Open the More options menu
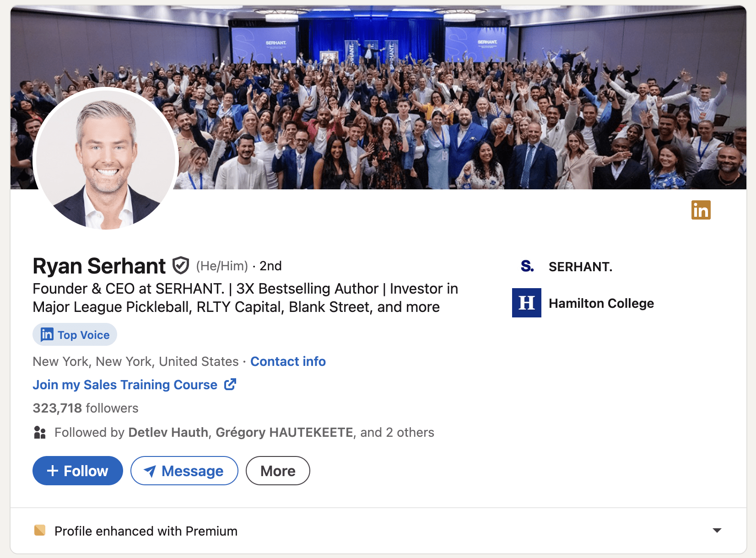This screenshot has height=558, width=756. (278, 471)
